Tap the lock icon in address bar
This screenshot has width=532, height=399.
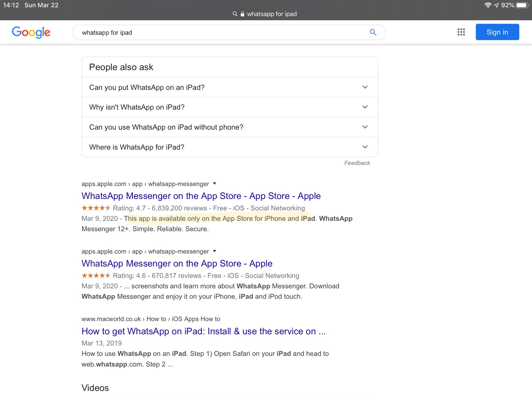tap(242, 14)
